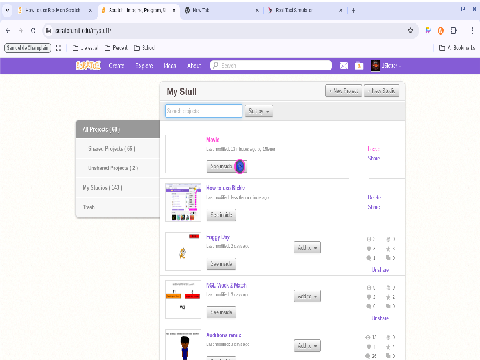Screen dimensions: 480x360
Task: Open the Sort by dropdown
Action: pyautogui.click(x=259, y=111)
